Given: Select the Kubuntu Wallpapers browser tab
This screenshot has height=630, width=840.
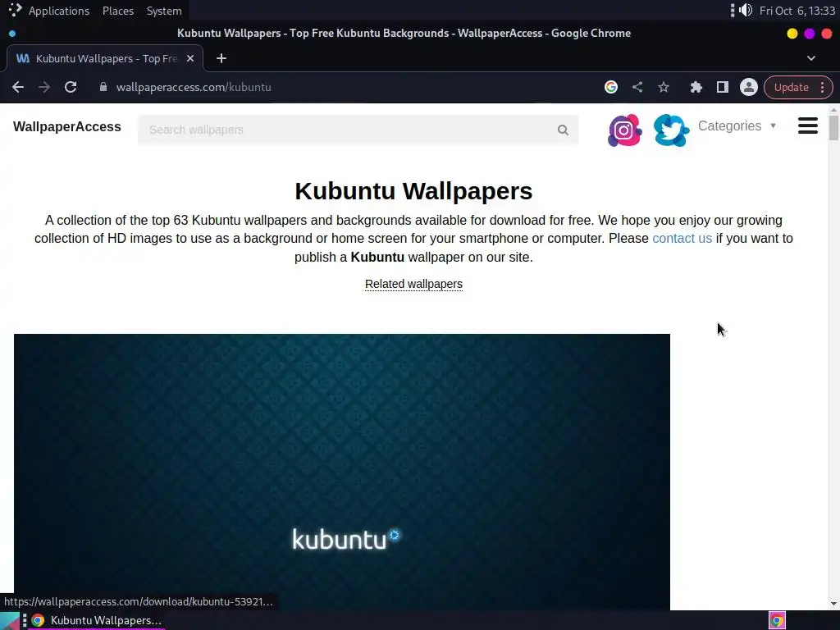Looking at the screenshot, I should [105, 58].
